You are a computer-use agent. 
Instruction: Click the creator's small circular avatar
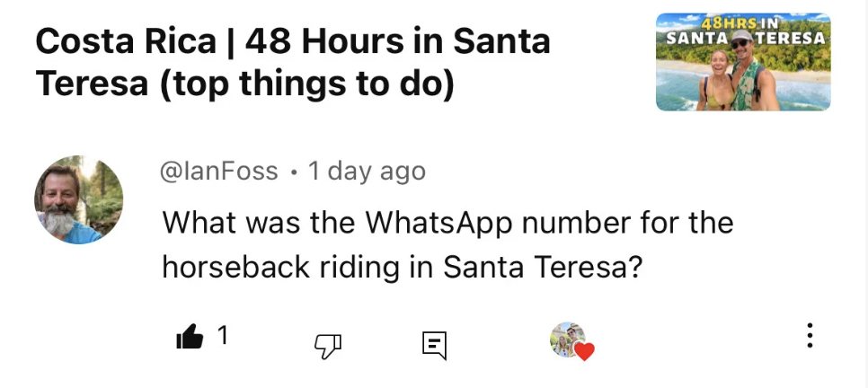566,339
